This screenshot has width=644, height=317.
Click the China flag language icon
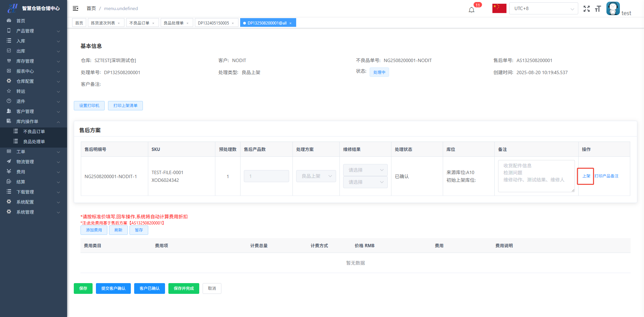pyautogui.click(x=499, y=8)
